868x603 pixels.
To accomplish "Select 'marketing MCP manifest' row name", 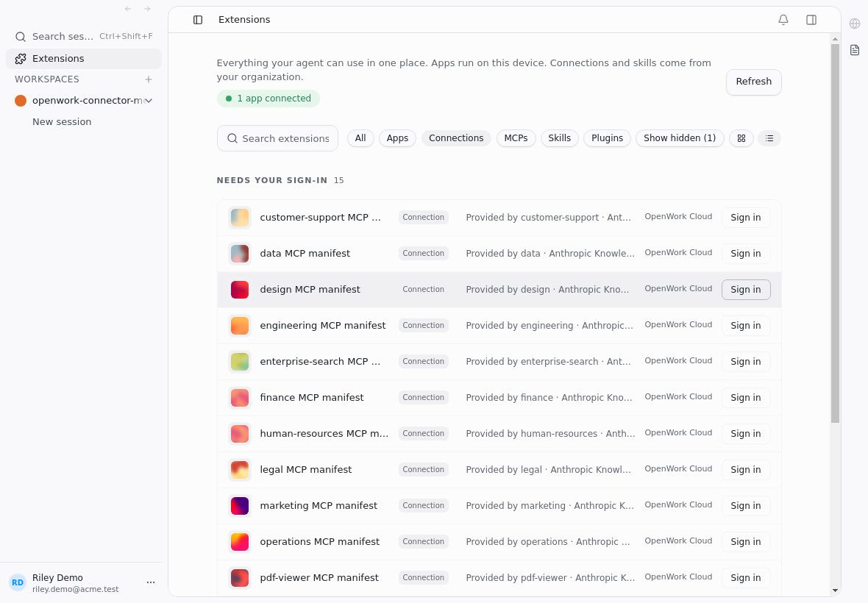I will pyautogui.click(x=319, y=506).
